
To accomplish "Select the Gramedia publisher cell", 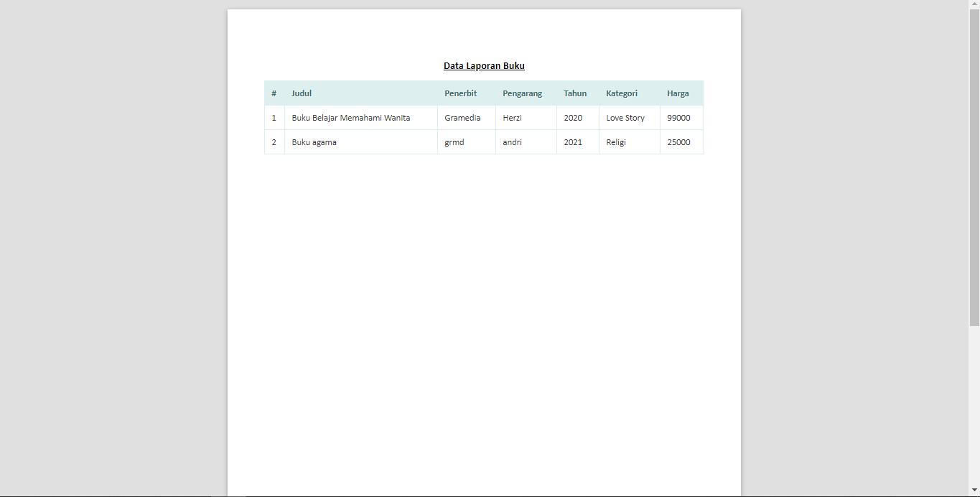I will coord(460,117).
